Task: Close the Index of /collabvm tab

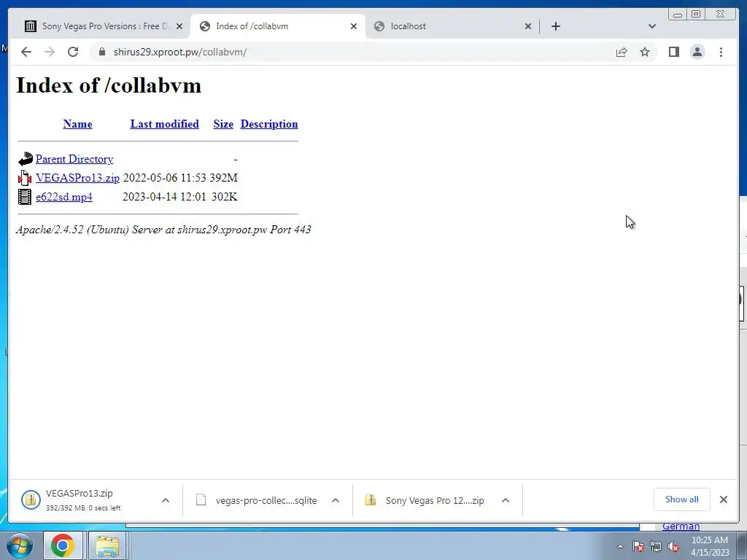Action: pyautogui.click(x=354, y=26)
